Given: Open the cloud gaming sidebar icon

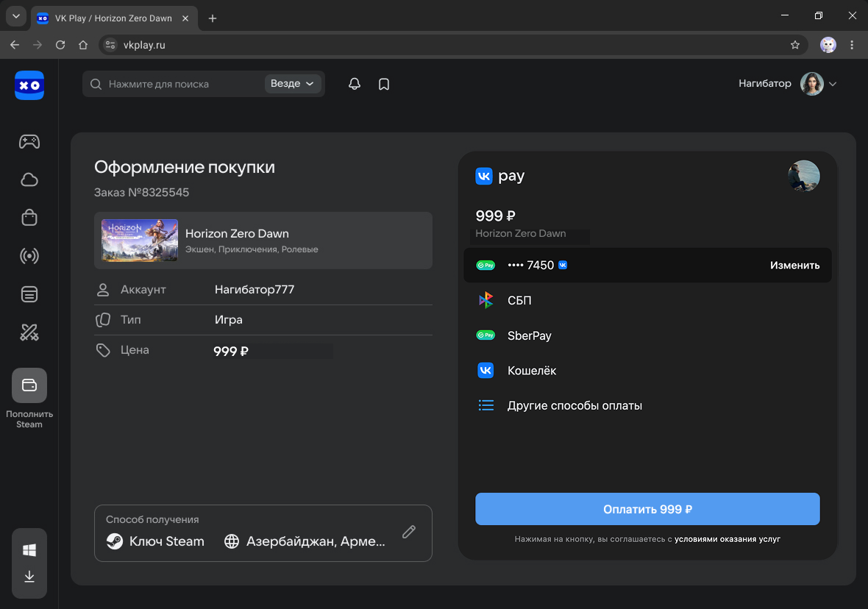Looking at the screenshot, I should [x=29, y=180].
